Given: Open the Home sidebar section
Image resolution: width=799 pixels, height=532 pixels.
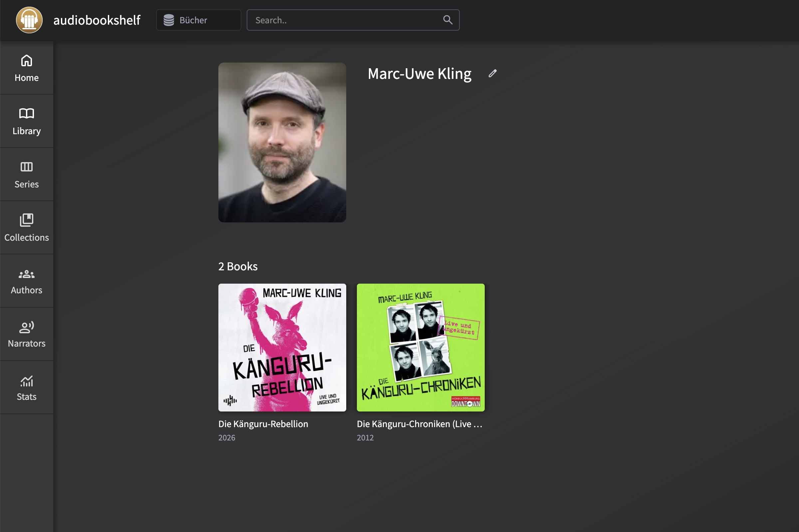Looking at the screenshot, I should 26,68.
